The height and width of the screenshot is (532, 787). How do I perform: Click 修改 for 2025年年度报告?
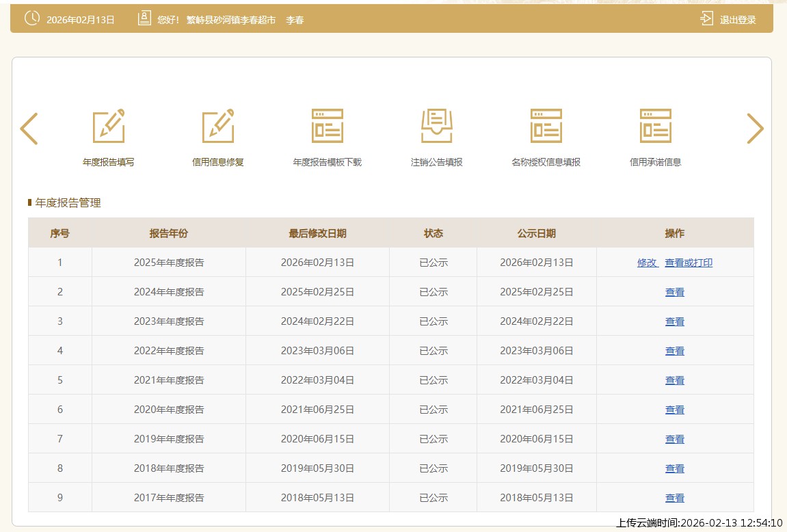pos(647,263)
